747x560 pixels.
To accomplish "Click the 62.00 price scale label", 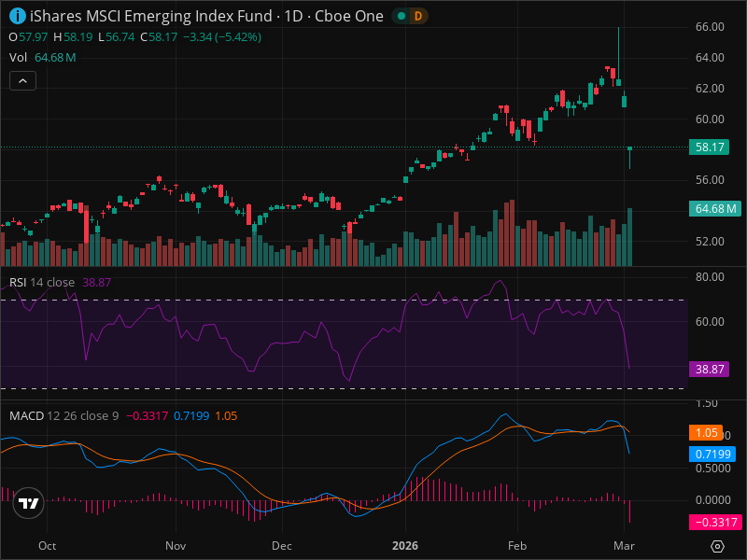I will tap(710, 88).
